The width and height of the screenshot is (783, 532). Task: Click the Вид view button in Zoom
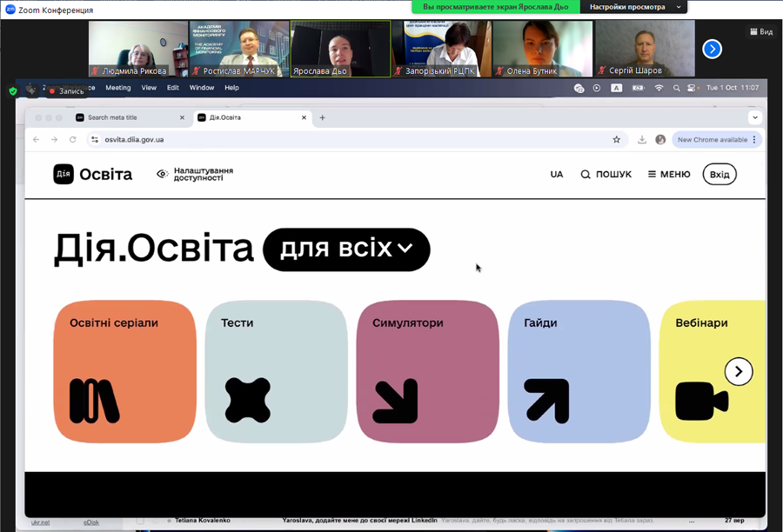pos(761,31)
